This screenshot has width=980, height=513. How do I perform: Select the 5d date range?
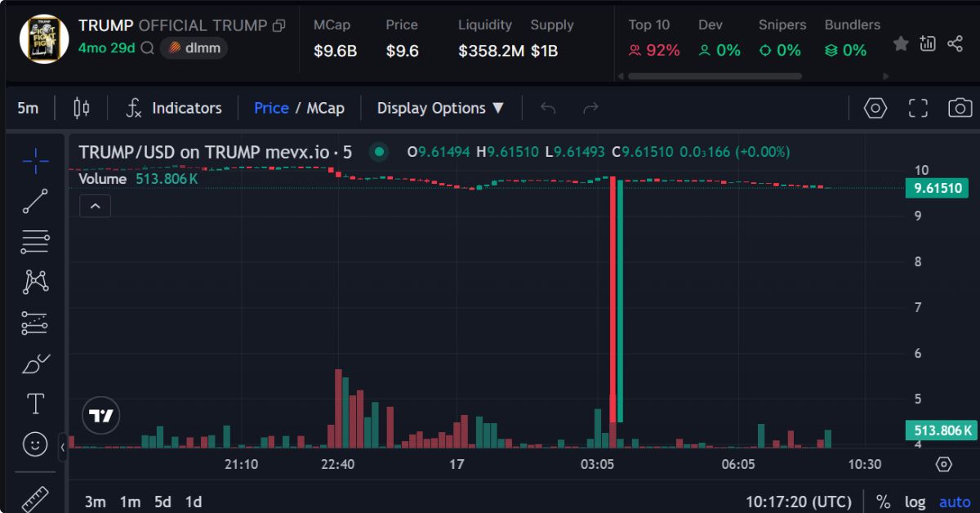tap(163, 502)
